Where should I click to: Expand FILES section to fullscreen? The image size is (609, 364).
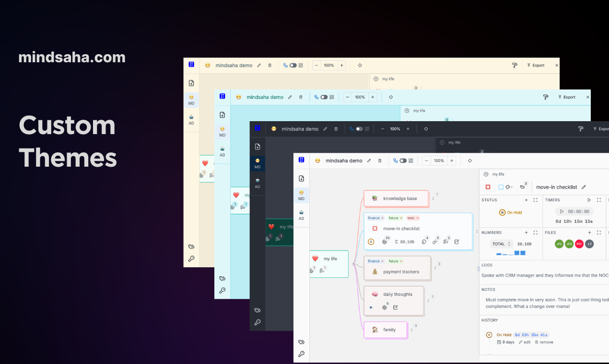click(x=599, y=232)
